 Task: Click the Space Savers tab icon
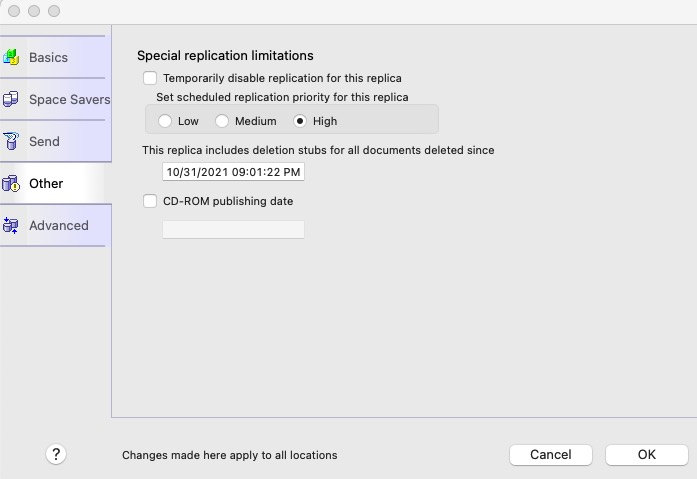(12, 99)
